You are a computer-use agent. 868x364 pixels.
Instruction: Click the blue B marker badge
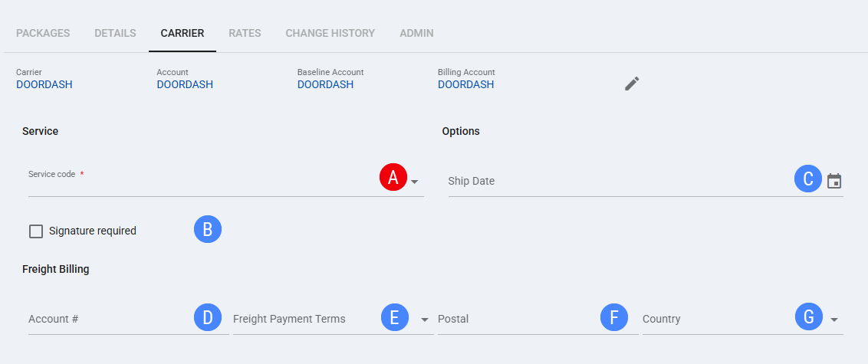[208, 230]
